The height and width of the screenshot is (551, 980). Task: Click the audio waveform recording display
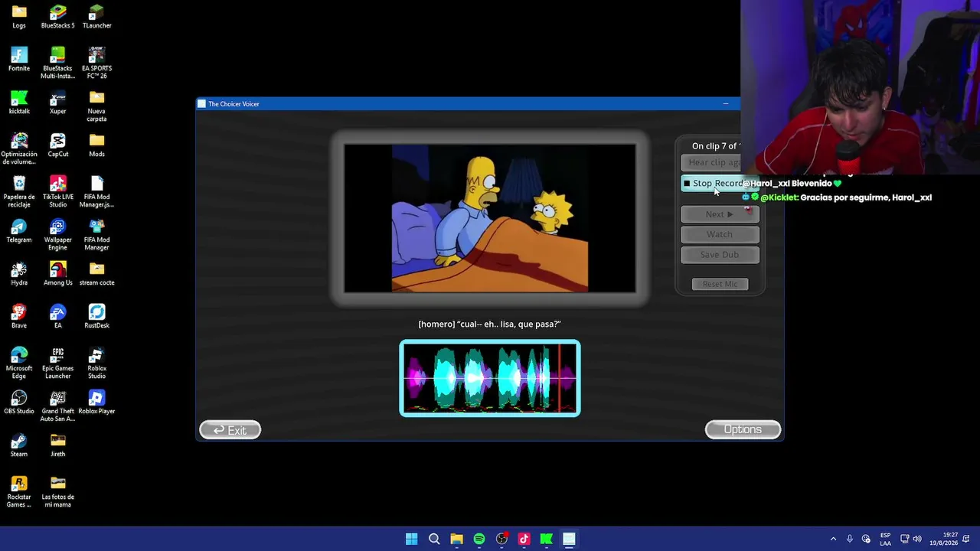click(490, 378)
